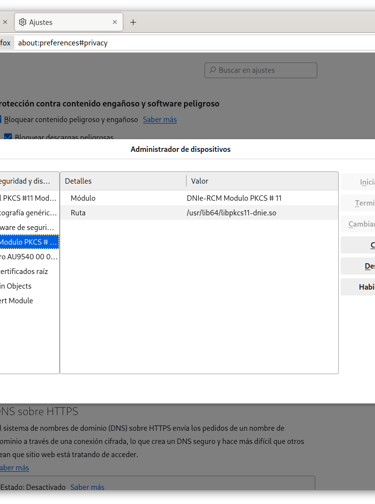The image size is (375, 504).
Task: Click the Estado: Desactivado status text
Action: point(33,487)
